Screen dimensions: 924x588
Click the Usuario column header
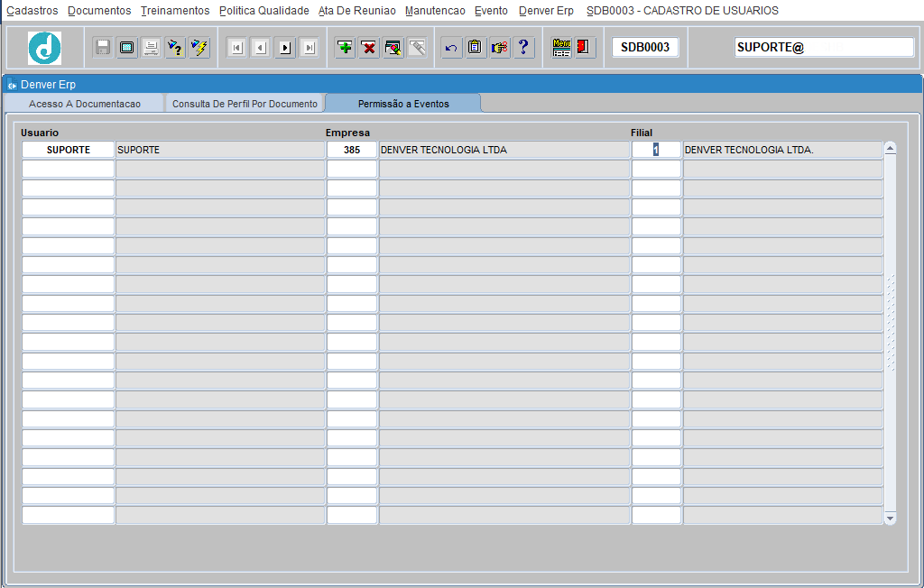coord(40,133)
